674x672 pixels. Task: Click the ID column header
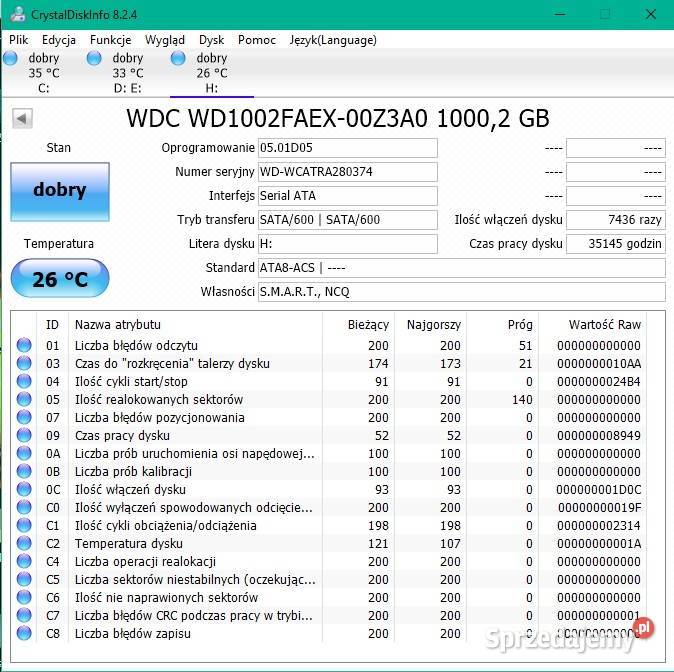[52, 325]
